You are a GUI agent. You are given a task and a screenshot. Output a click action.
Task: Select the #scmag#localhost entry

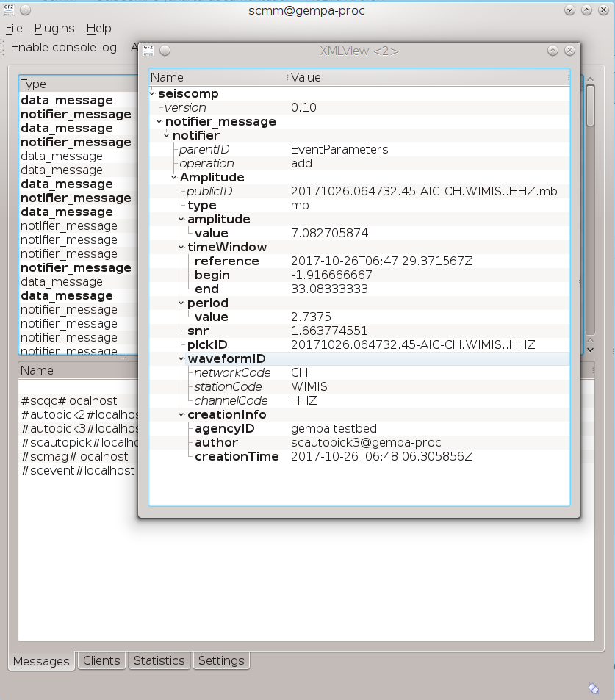click(x=74, y=456)
